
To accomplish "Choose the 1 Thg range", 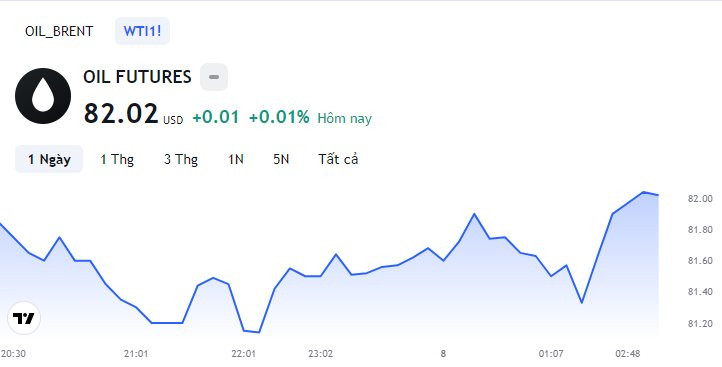I will pyautogui.click(x=117, y=159).
